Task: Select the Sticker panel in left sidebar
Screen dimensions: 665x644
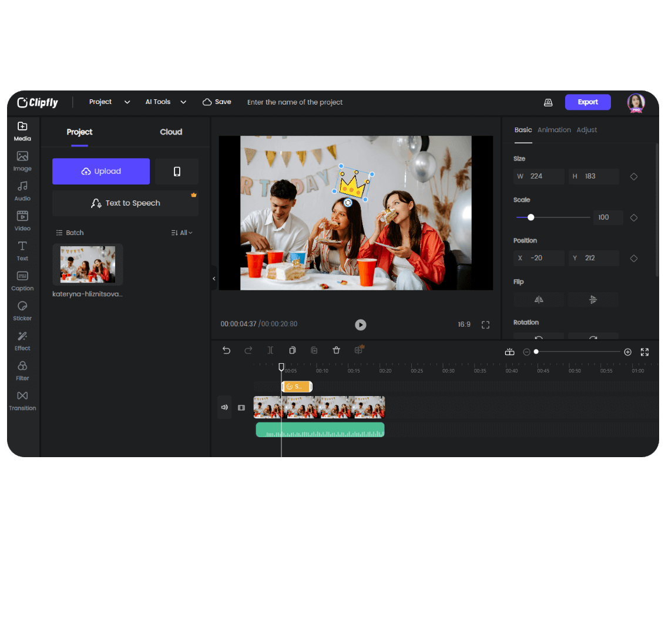Action: click(22, 311)
